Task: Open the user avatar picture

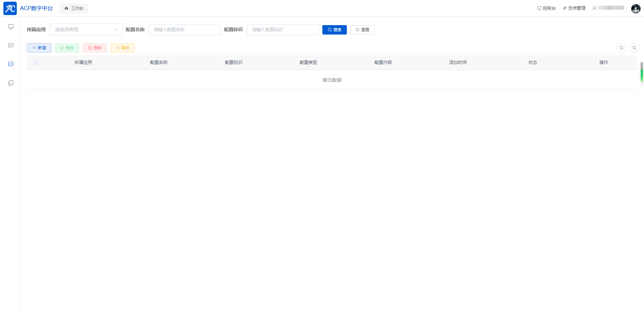Action: point(636,8)
